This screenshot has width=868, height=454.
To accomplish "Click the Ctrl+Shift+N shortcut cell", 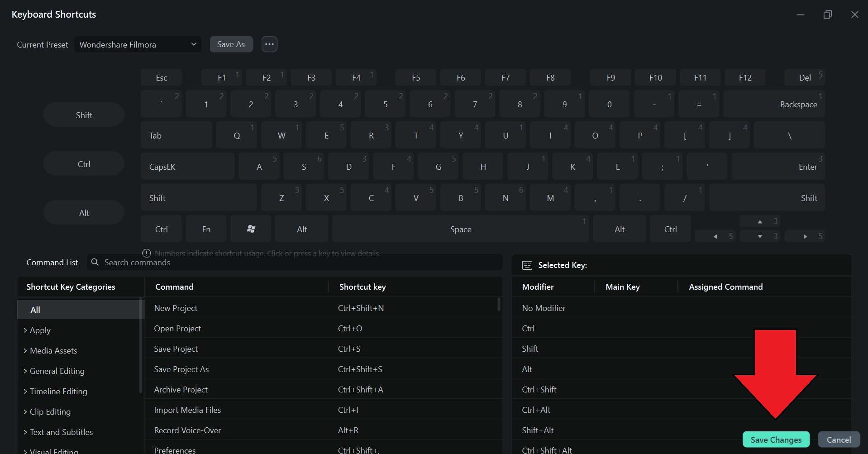I will [361, 308].
